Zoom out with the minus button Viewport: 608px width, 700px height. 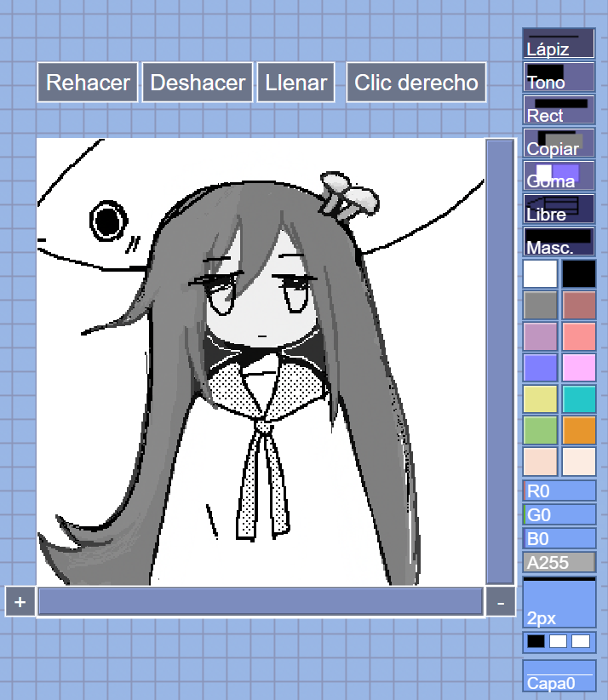501,602
